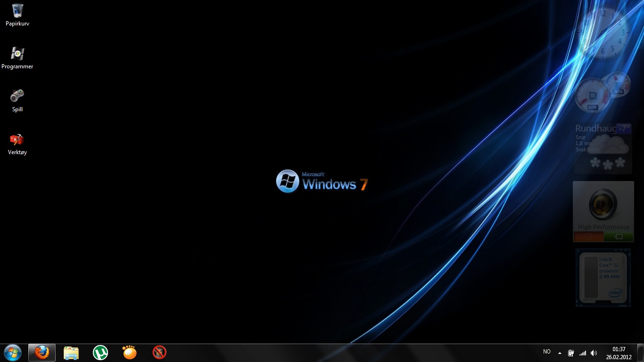The image size is (644, 362).
Task: Open Firefox from the taskbar
Action: [42, 353]
